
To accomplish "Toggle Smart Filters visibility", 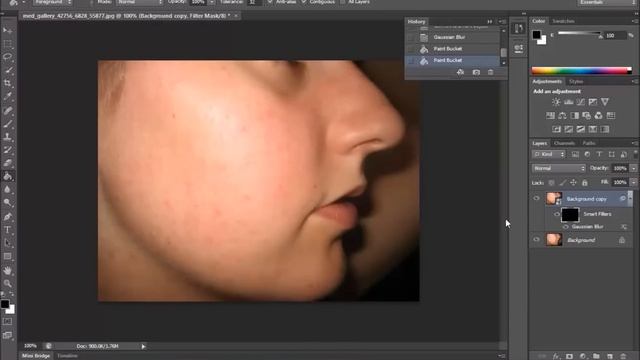I will pos(557,214).
